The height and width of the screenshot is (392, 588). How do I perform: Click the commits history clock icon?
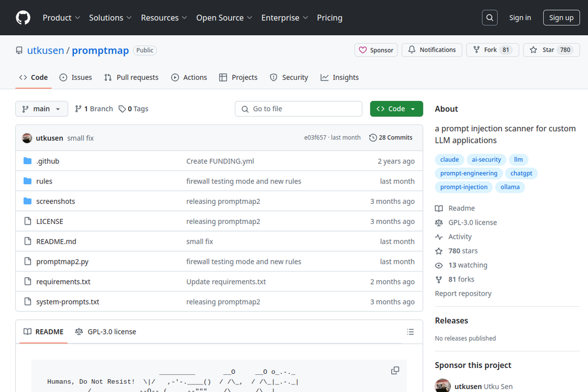click(373, 138)
